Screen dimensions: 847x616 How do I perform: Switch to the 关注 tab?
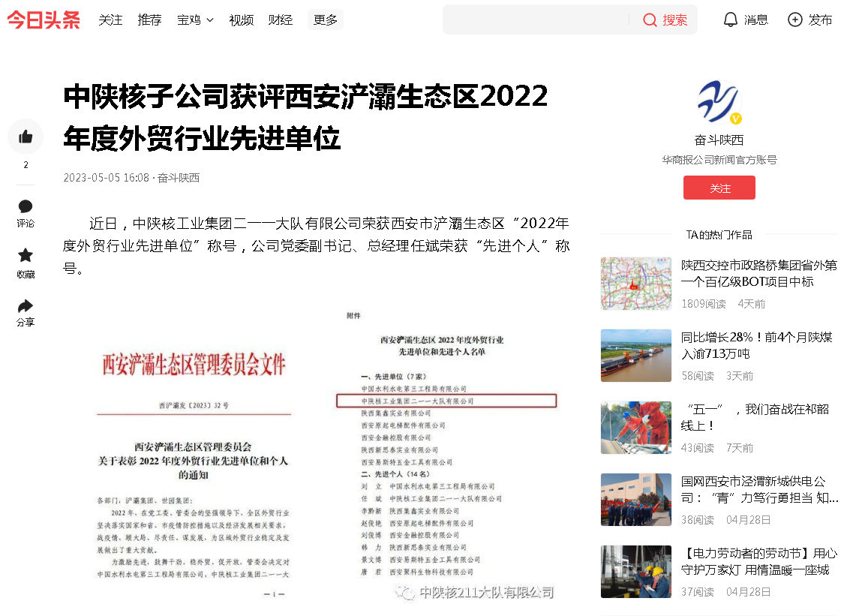[110, 20]
